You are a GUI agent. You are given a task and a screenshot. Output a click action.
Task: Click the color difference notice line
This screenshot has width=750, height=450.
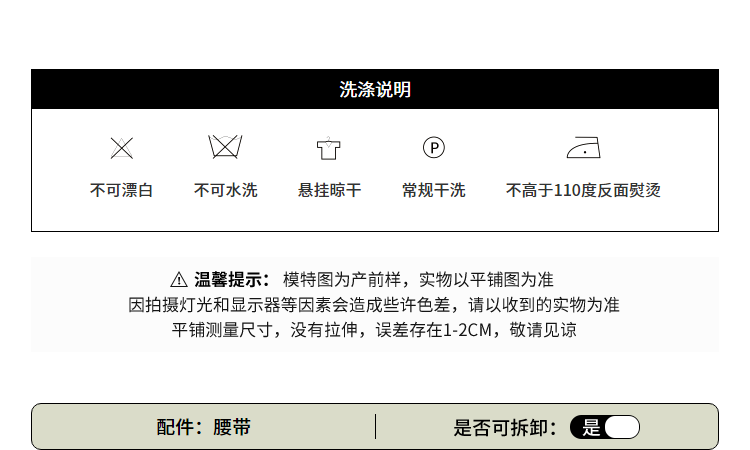(375, 304)
